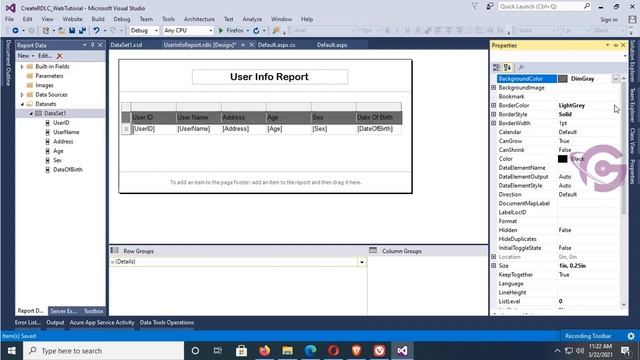The image size is (640, 360).
Task: Open Microsoft Edge from the taskbar
Action: (x=311, y=351)
